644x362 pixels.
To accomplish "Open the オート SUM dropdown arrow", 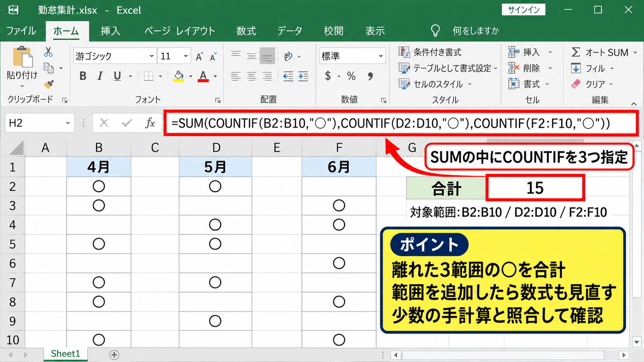I will (635, 52).
